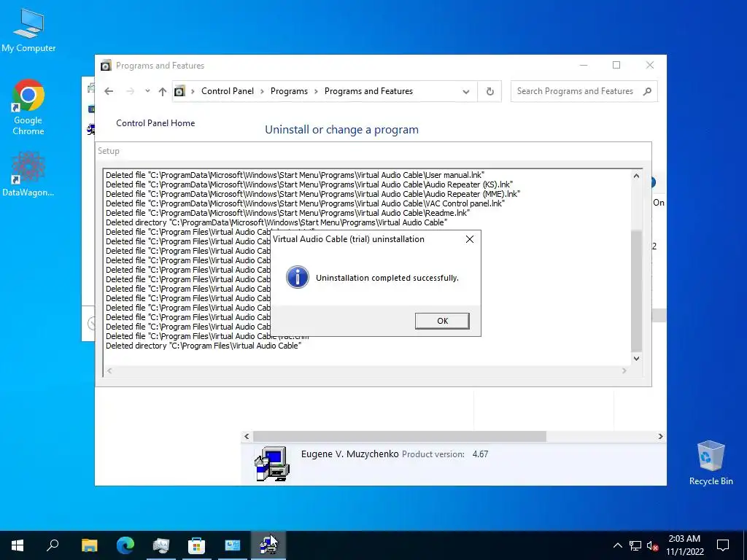This screenshot has height=560, width=747.
Task: Click the setup log vertical scrollbar thumb
Action: 636,291
